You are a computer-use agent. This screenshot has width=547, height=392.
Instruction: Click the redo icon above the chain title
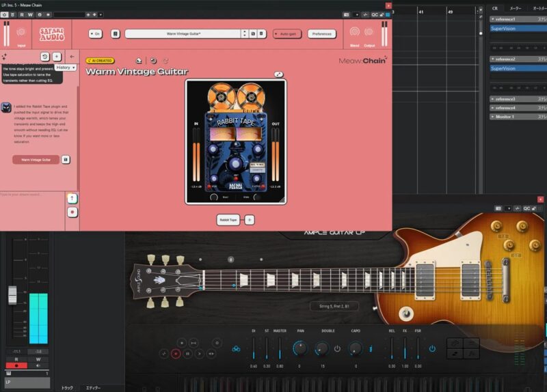pyautogui.click(x=165, y=61)
